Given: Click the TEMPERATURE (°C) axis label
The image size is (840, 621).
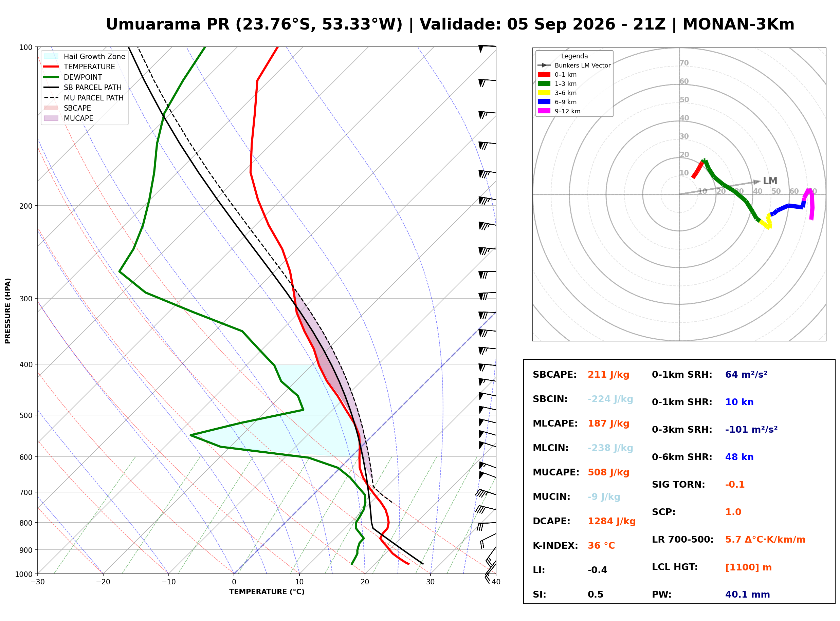Looking at the screenshot, I should [x=267, y=592].
